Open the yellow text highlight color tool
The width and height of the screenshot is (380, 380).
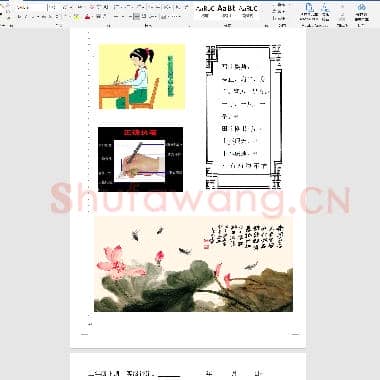coord(76,16)
